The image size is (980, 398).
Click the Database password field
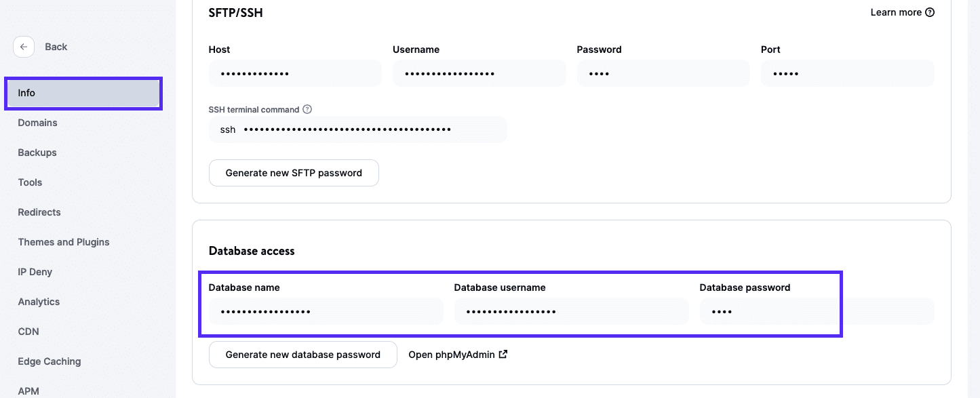pyautogui.click(x=769, y=311)
